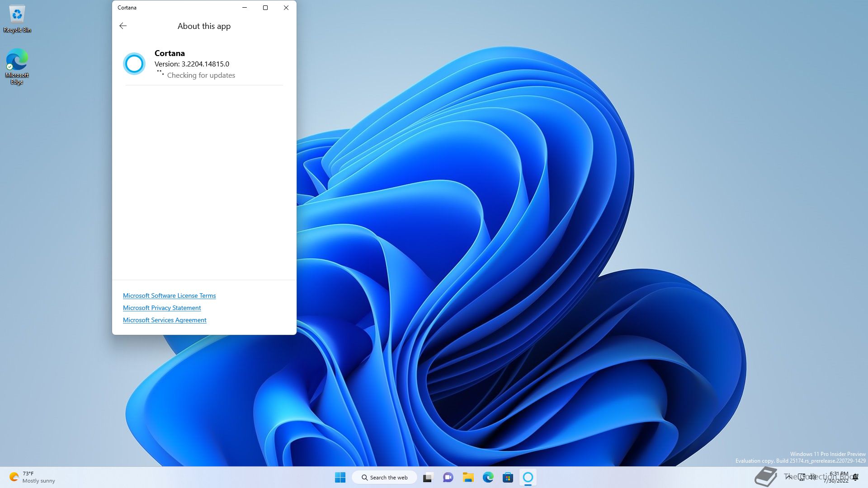Click the Cortana taskbar icon

coord(528,477)
